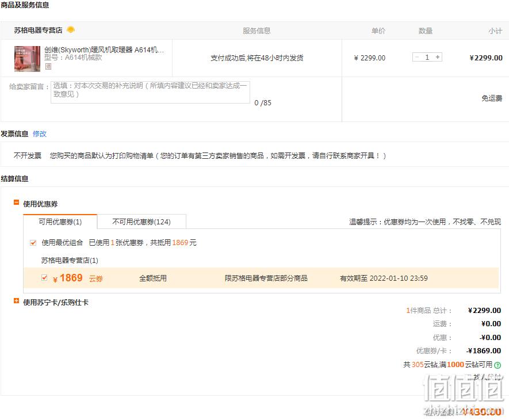Viewport: 509px width, 420px height.
Task: Switch to the 不可用优惠券(124) tab
Action: (141, 222)
